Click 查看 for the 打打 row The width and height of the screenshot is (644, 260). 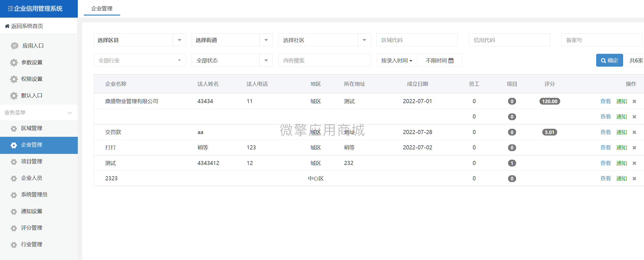605,148
